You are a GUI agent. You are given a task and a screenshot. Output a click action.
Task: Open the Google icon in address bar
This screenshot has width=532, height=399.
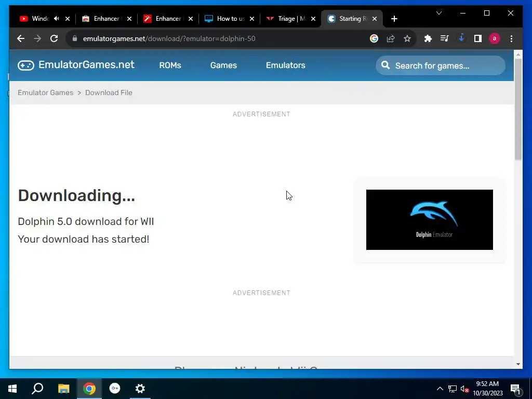[x=374, y=38]
